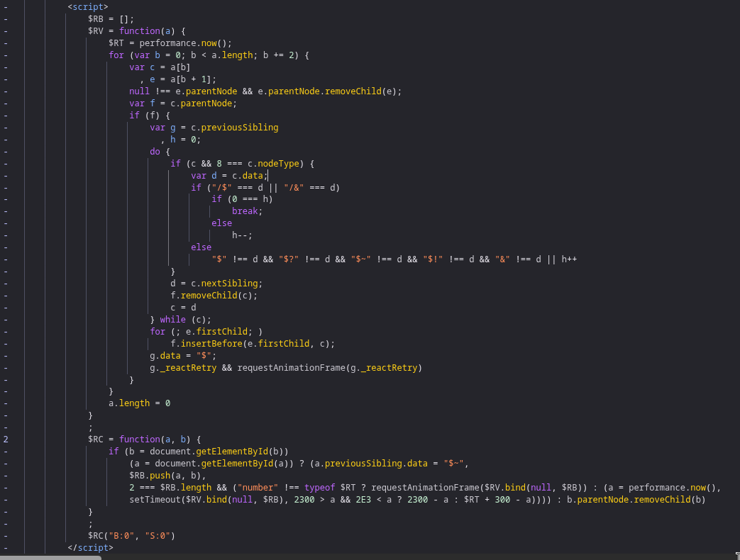The width and height of the screenshot is (740, 560).
Task: Click "f.insertBefore(e.firstChild, c);" call
Action: click(253, 344)
